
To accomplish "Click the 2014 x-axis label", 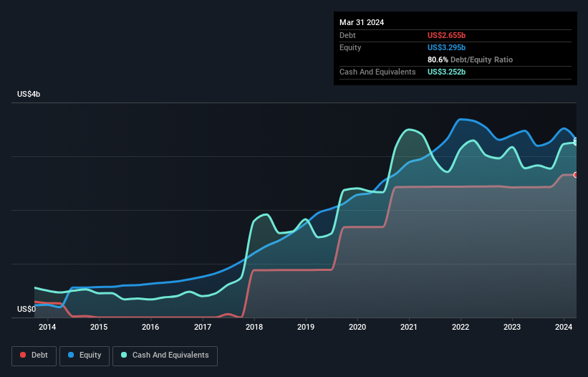I will (47, 327).
